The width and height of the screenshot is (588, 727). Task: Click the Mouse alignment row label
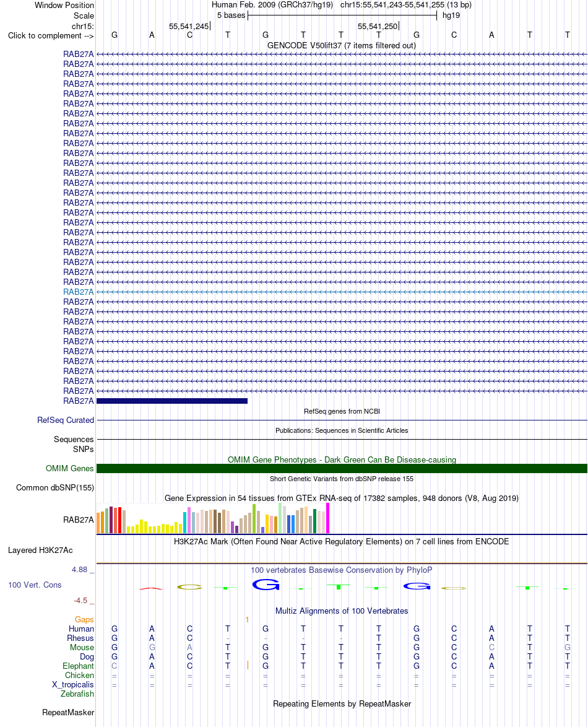(82, 647)
